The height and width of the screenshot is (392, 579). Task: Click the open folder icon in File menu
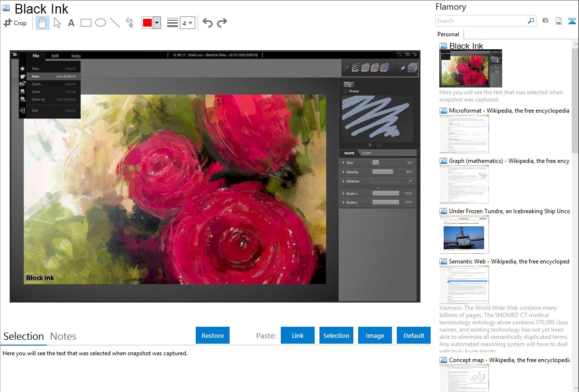[x=23, y=84]
